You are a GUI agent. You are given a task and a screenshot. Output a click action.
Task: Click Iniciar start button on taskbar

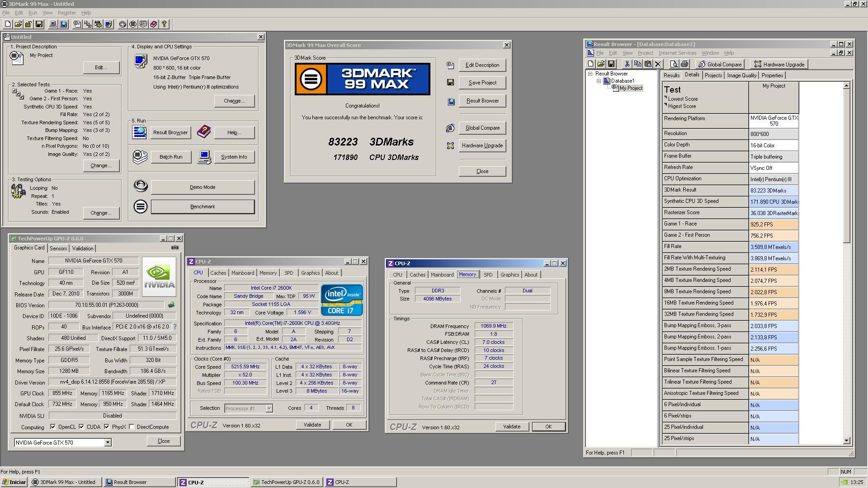(x=14, y=482)
